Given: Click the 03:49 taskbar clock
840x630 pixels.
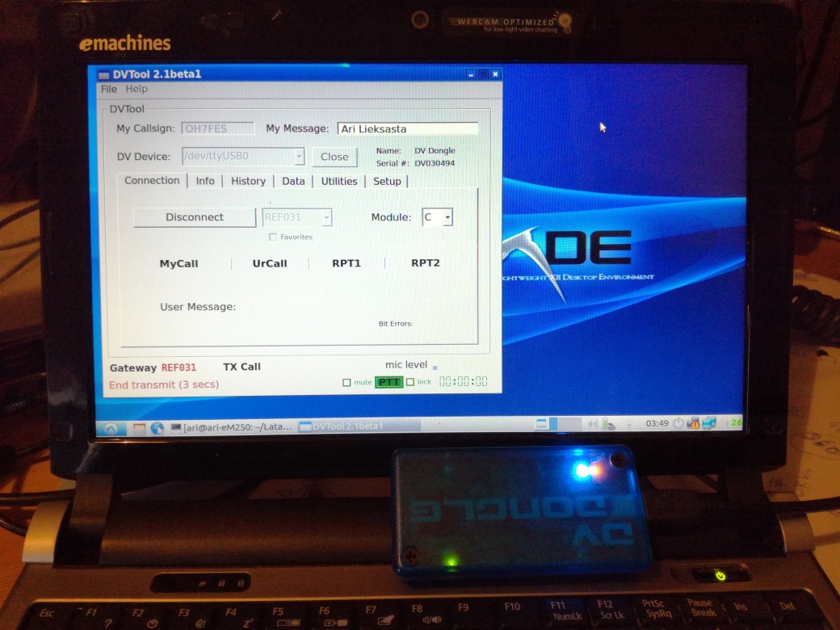Looking at the screenshot, I should tap(657, 423).
